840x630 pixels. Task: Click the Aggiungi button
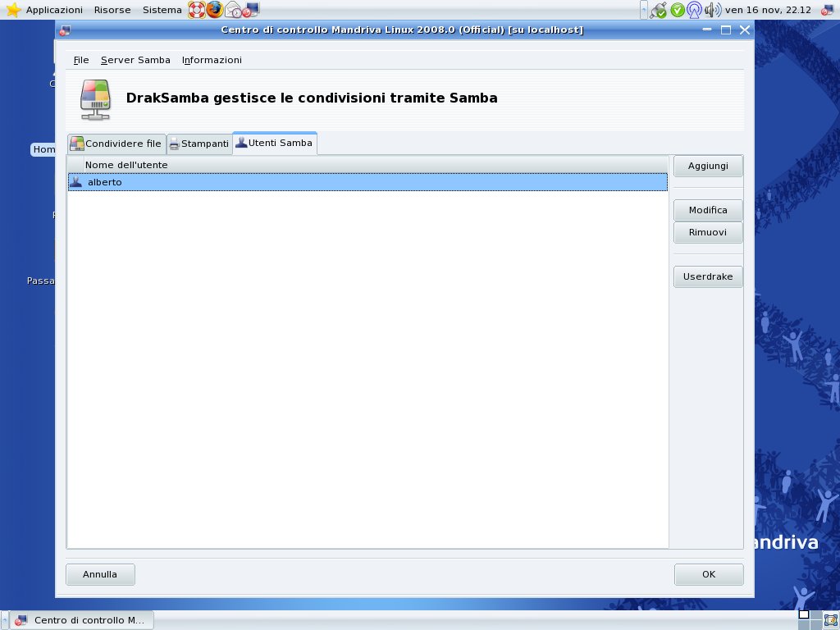(708, 166)
